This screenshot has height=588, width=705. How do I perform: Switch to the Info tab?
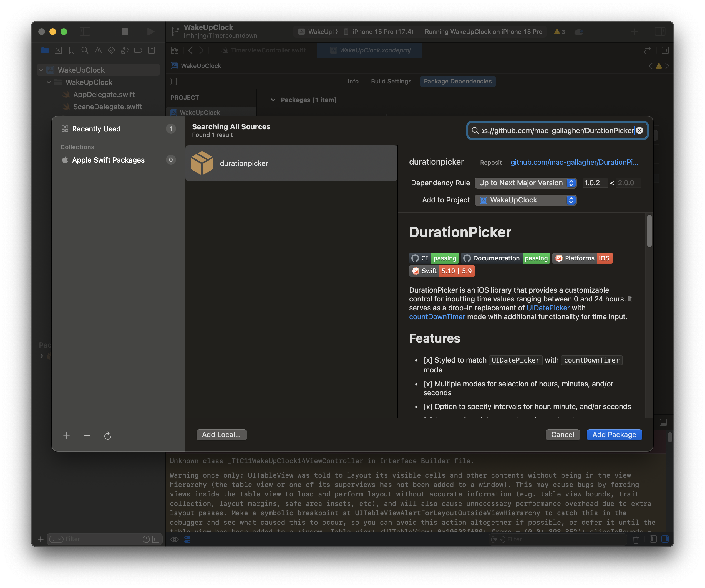point(353,81)
